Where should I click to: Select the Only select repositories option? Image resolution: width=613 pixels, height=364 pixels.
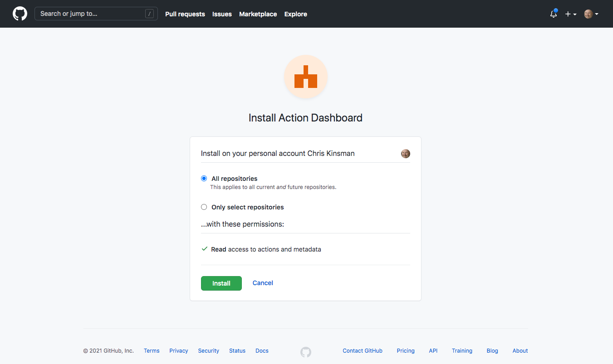coord(204,207)
